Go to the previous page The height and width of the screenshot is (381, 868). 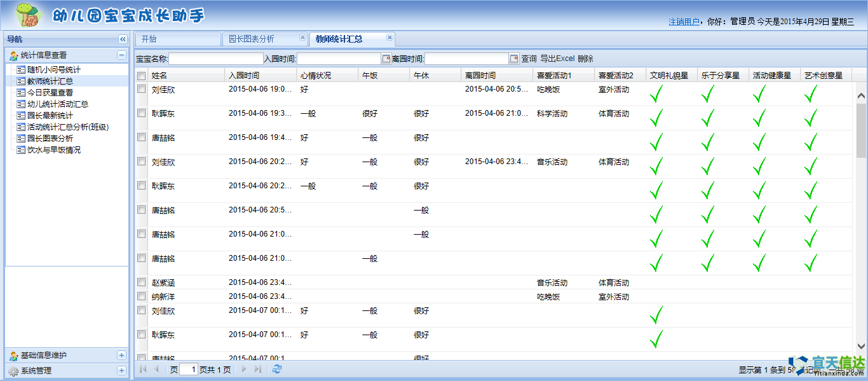click(157, 368)
